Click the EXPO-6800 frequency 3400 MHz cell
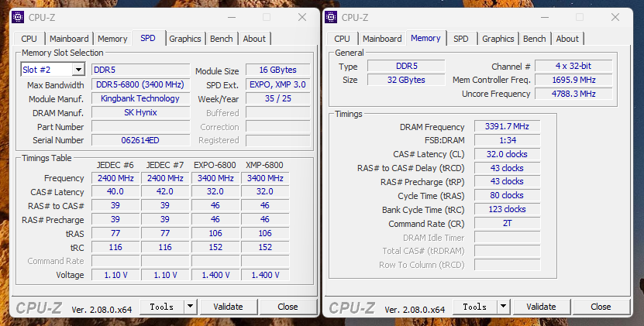Viewport: 644px width, 326px height. point(215,178)
